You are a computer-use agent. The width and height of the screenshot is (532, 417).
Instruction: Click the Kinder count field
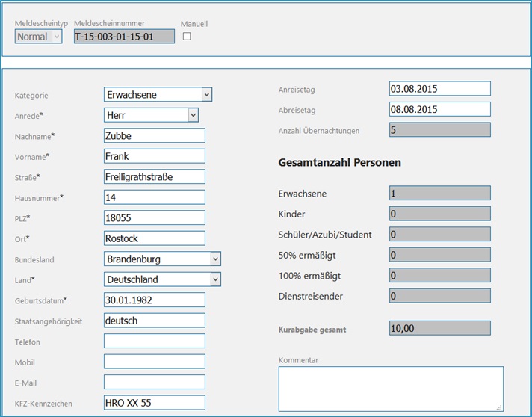pos(439,214)
